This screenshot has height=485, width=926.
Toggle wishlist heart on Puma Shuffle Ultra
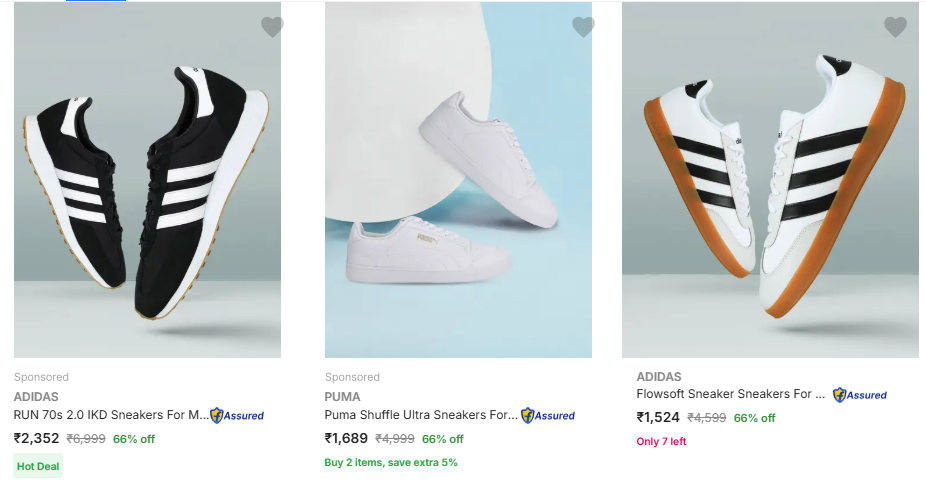click(583, 28)
